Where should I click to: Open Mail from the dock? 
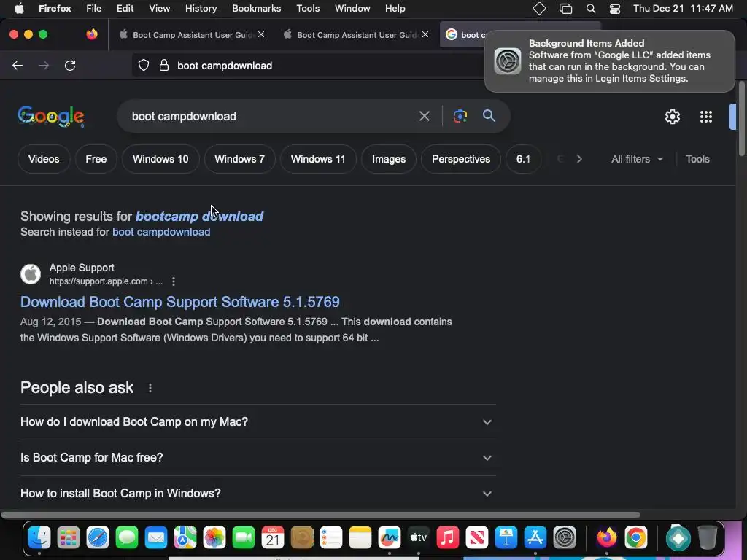[156, 538]
